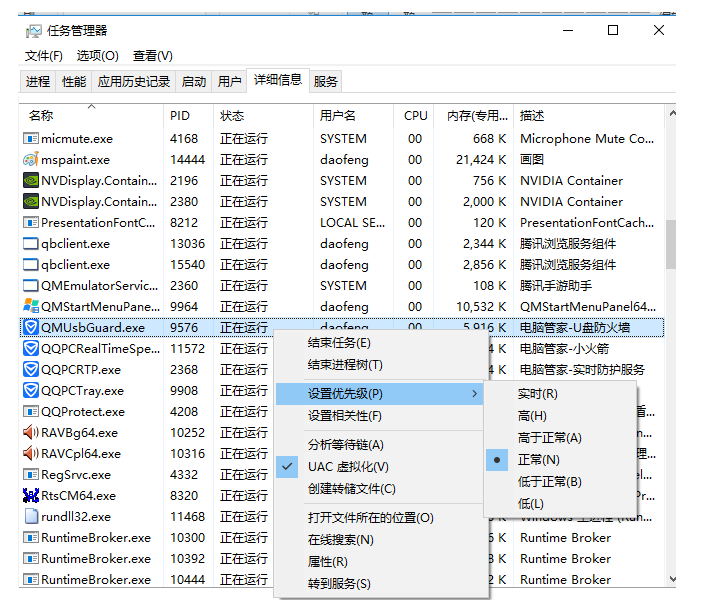The width and height of the screenshot is (716, 601).
Task: Sort by the 描述 column header
Action: coord(589,116)
